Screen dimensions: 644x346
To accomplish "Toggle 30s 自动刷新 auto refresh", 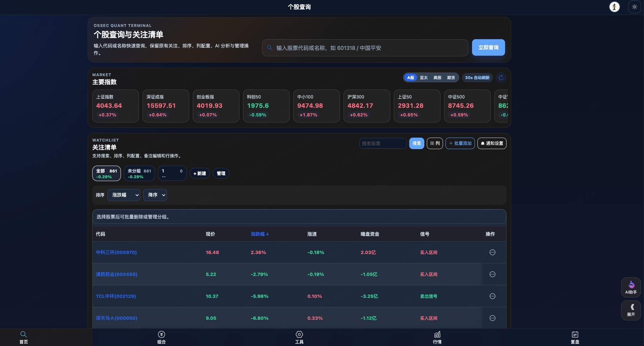I will (x=477, y=78).
